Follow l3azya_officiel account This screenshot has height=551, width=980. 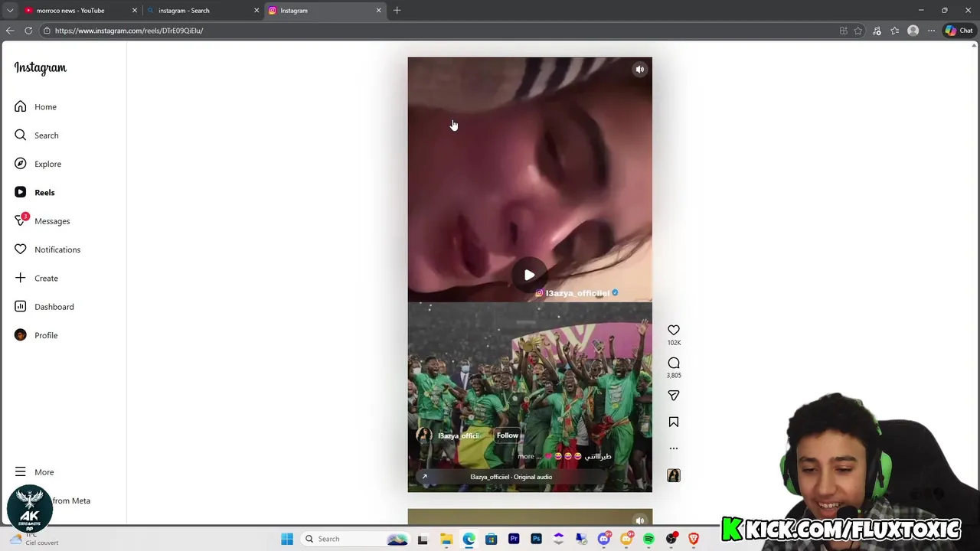[508, 435]
